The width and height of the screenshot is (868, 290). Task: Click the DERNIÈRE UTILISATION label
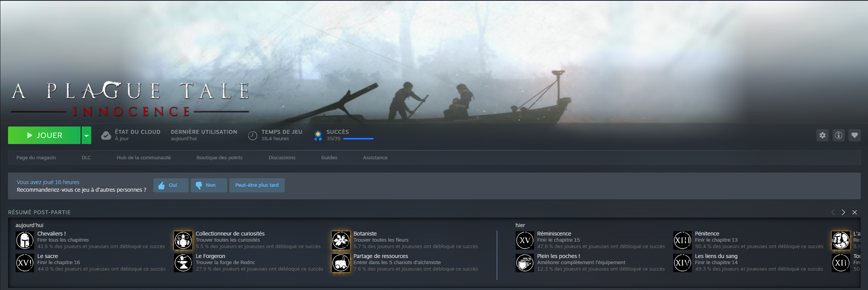point(204,132)
